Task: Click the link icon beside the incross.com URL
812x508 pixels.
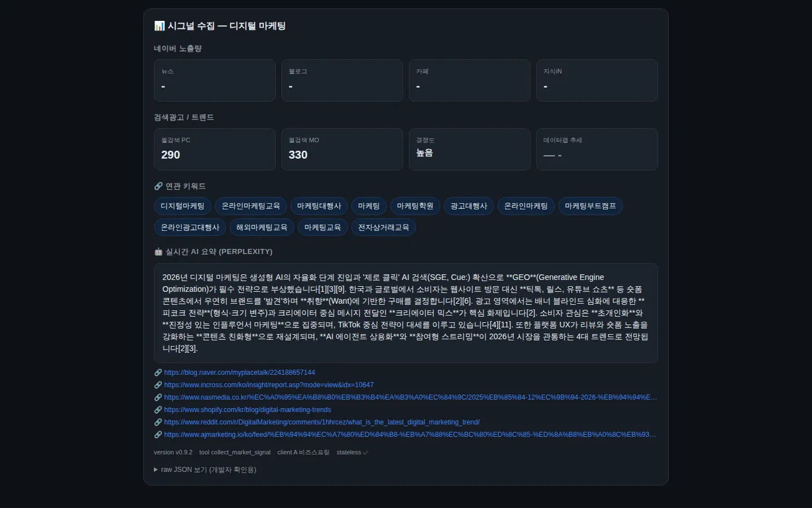Action: pyautogui.click(x=158, y=385)
